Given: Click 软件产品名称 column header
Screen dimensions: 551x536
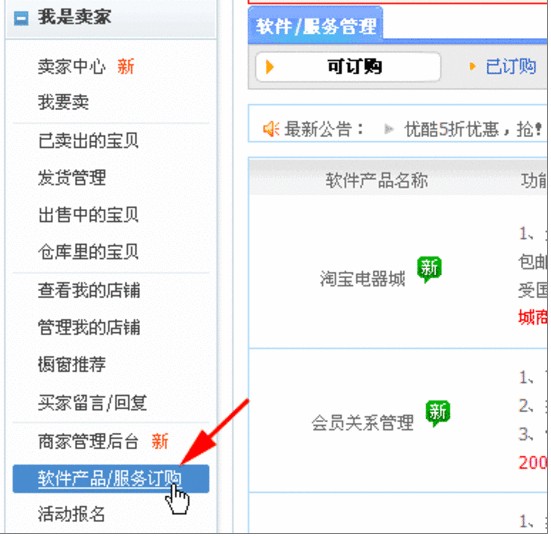Looking at the screenshot, I should point(376,180).
